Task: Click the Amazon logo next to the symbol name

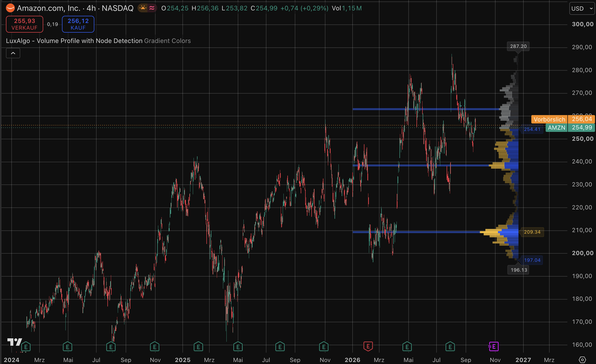Action: click(x=10, y=8)
